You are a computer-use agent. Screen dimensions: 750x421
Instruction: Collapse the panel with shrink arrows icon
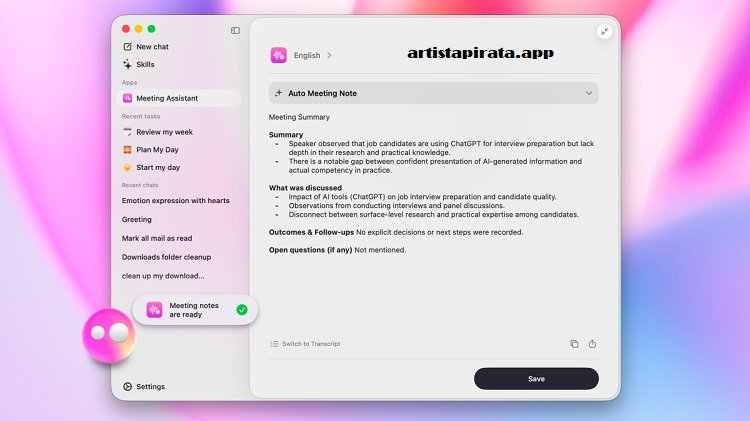point(605,32)
